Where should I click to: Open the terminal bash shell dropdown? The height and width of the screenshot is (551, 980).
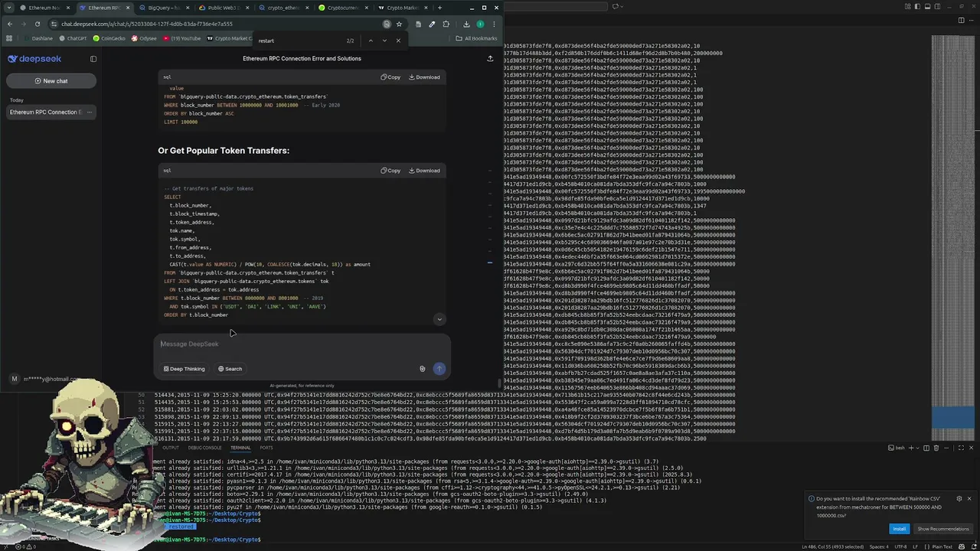[917, 448]
